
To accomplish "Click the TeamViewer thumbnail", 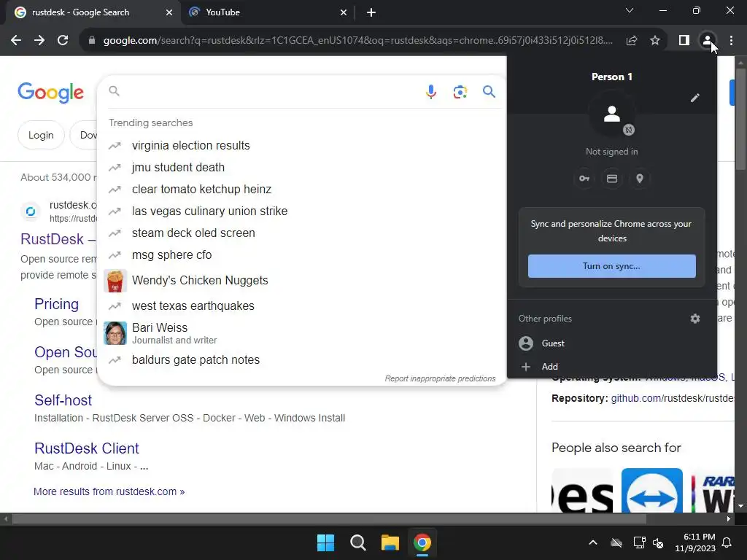I will tap(651, 491).
